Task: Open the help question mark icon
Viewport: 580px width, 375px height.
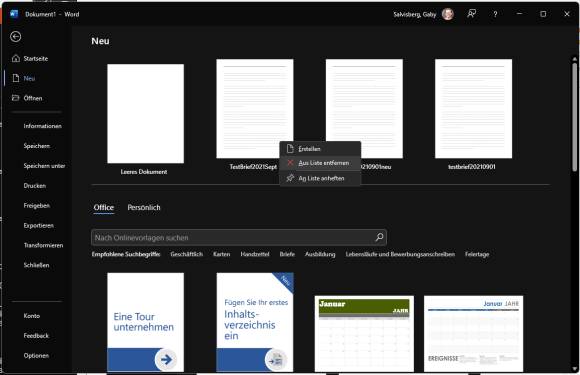Action: point(495,14)
